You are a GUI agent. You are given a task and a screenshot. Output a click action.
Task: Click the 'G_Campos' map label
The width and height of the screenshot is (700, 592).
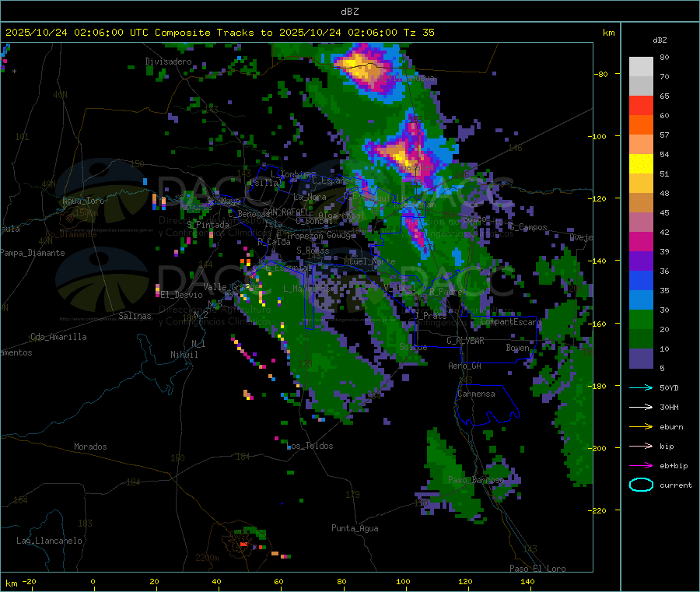tap(528, 227)
